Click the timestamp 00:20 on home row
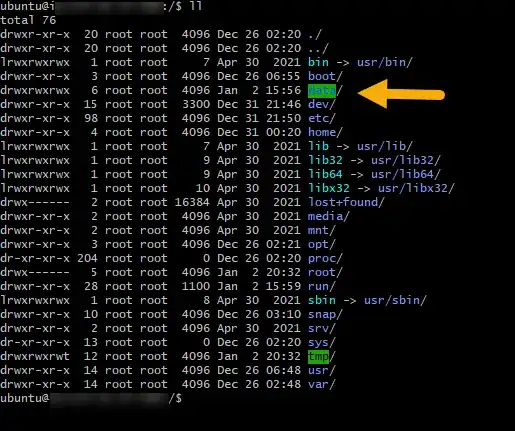 [283, 132]
